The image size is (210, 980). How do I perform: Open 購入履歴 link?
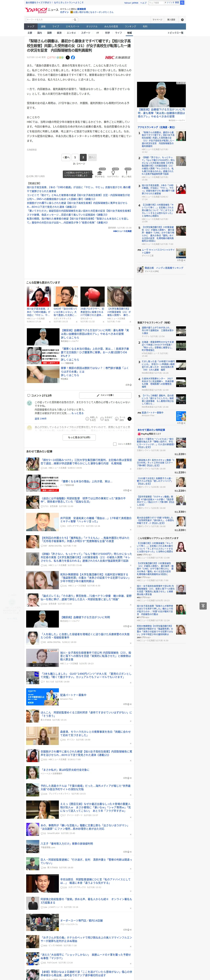pyautogui.click(x=171, y=20)
